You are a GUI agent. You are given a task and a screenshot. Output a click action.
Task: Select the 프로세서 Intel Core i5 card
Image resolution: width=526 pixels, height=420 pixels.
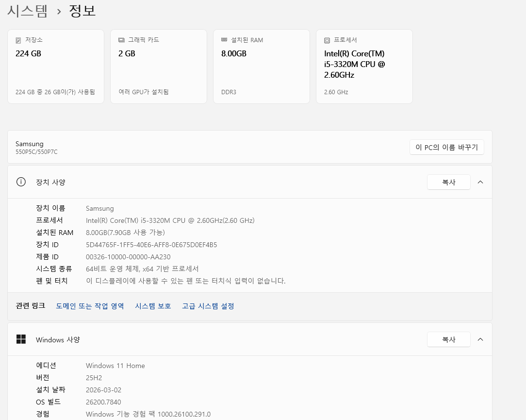click(364, 67)
